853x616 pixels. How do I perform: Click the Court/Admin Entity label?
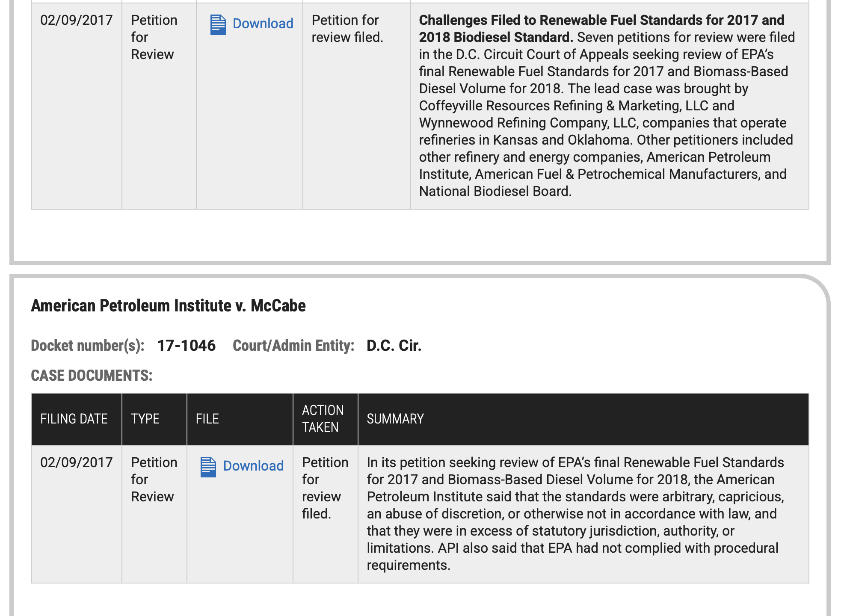(x=293, y=346)
